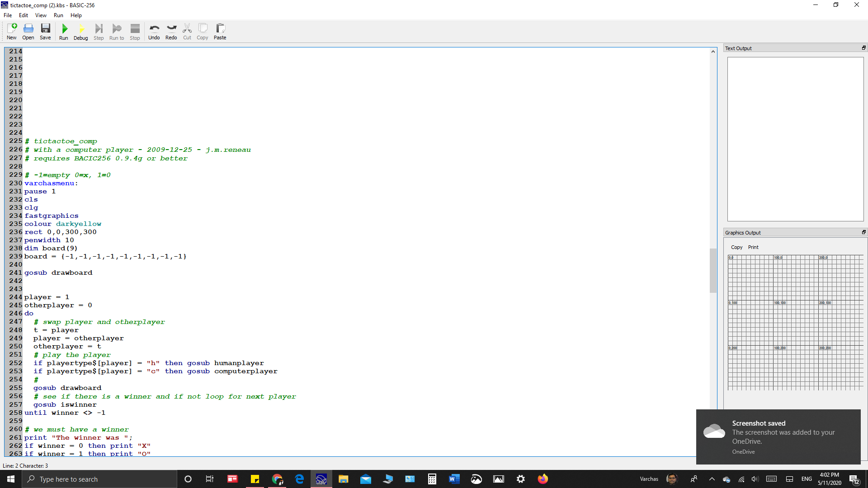Image resolution: width=868 pixels, height=488 pixels.
Task: Show hidden system tray icons
Action: pos(712,479)
